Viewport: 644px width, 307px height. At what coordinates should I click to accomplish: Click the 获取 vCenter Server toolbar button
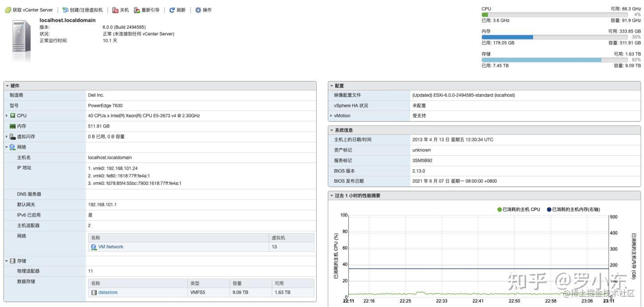(x=29, y=10)
